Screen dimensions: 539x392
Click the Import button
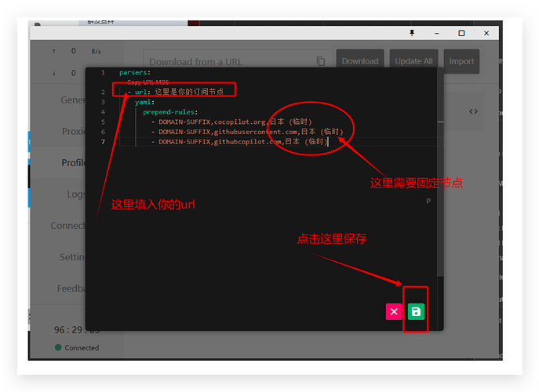[461, 61]
